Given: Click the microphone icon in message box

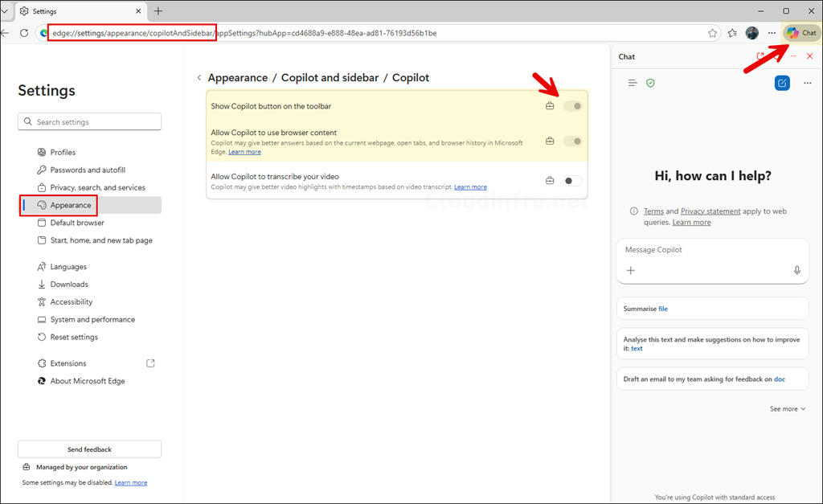Looking at the screenshot, I should 796,271.
